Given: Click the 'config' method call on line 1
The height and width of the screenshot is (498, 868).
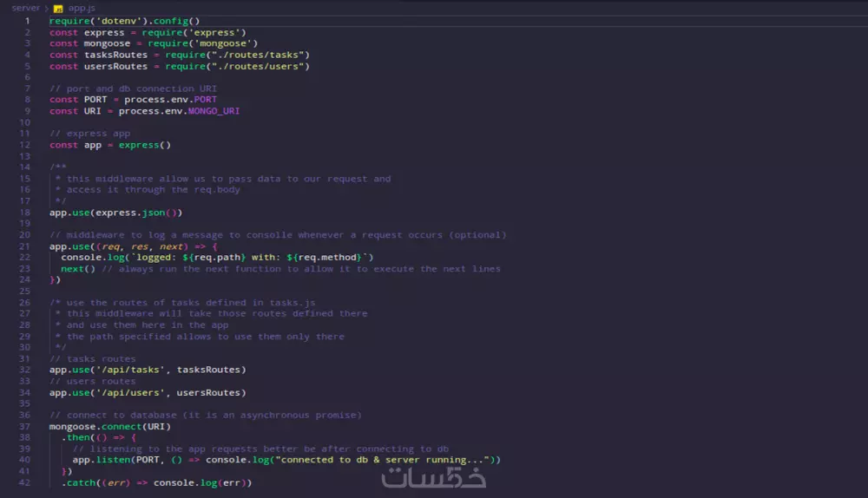Looking at the screenshot, I should click(x=171, y=21).
